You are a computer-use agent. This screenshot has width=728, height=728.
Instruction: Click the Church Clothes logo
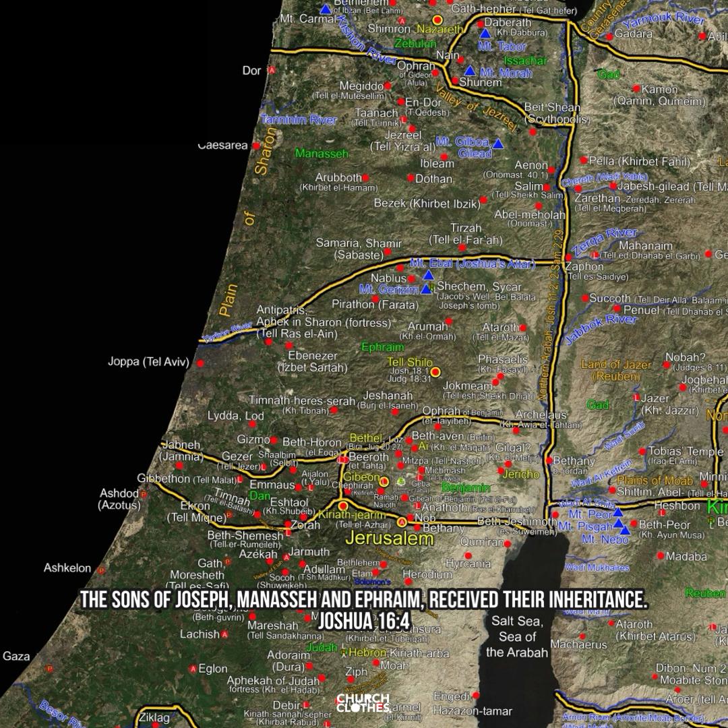click(363, 703)
